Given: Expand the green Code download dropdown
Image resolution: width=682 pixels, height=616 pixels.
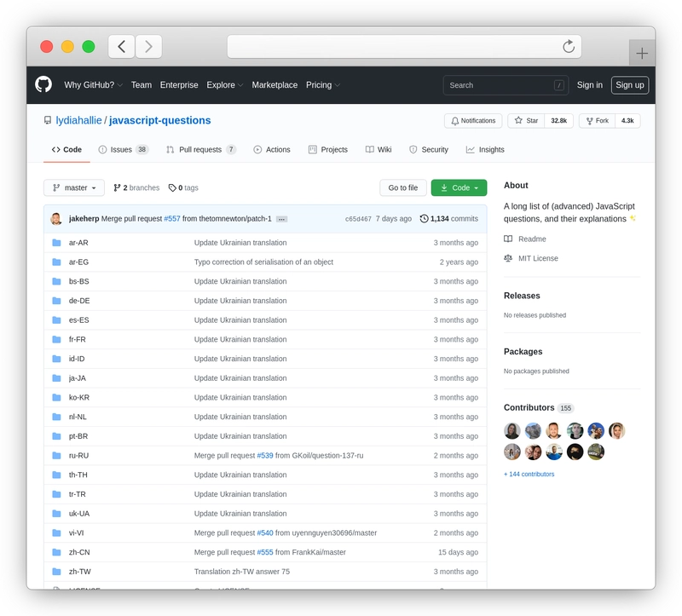Looking at the screenshot, I should 459,187.
